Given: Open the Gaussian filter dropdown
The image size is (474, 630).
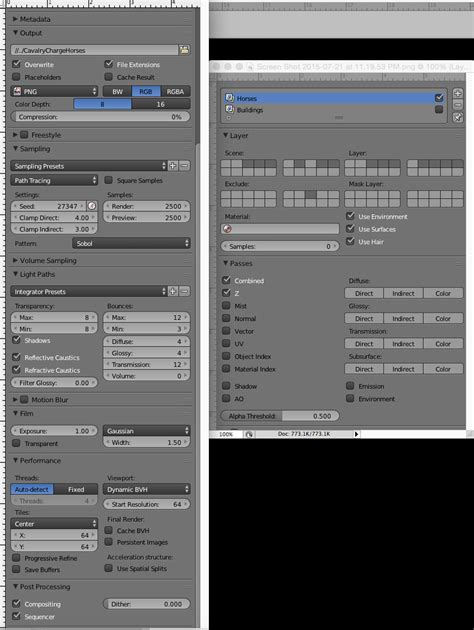Looking at the screenshot, I should 147,431.
